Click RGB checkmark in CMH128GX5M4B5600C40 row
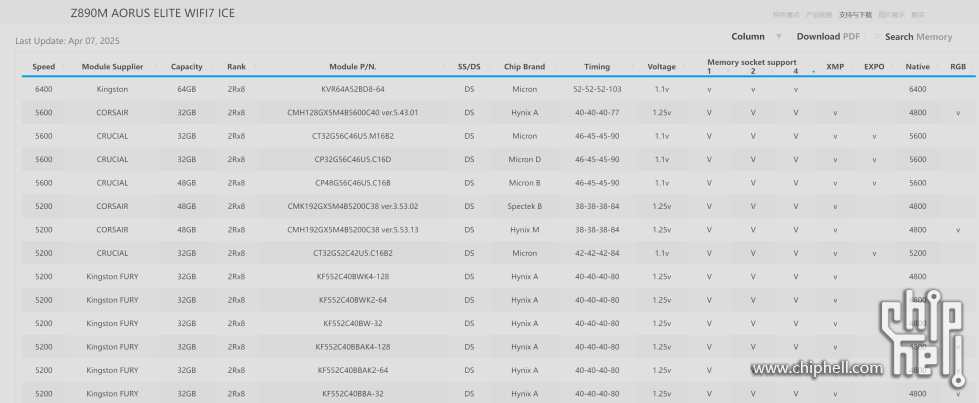The image size is (979, 403). (x=958, y=114)
